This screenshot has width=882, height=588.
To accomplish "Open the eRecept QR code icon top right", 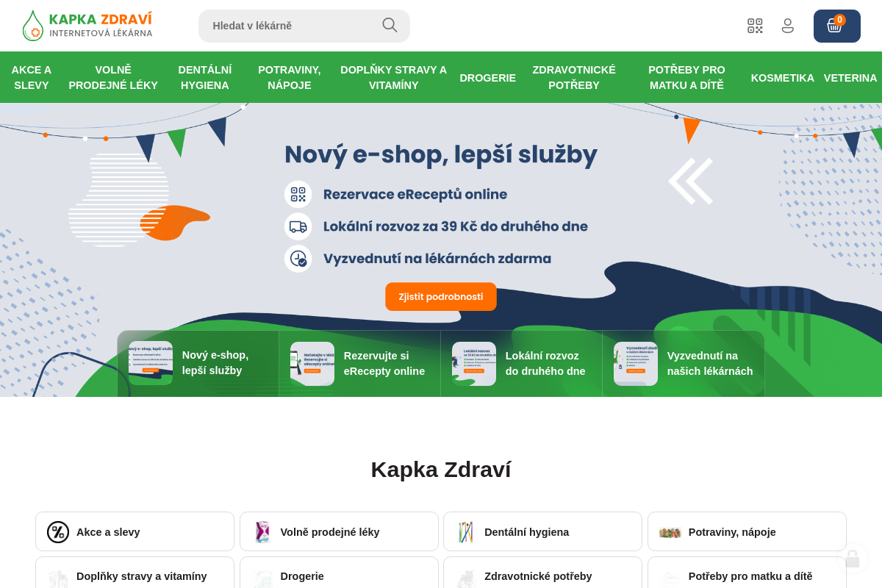I will 754,25.
